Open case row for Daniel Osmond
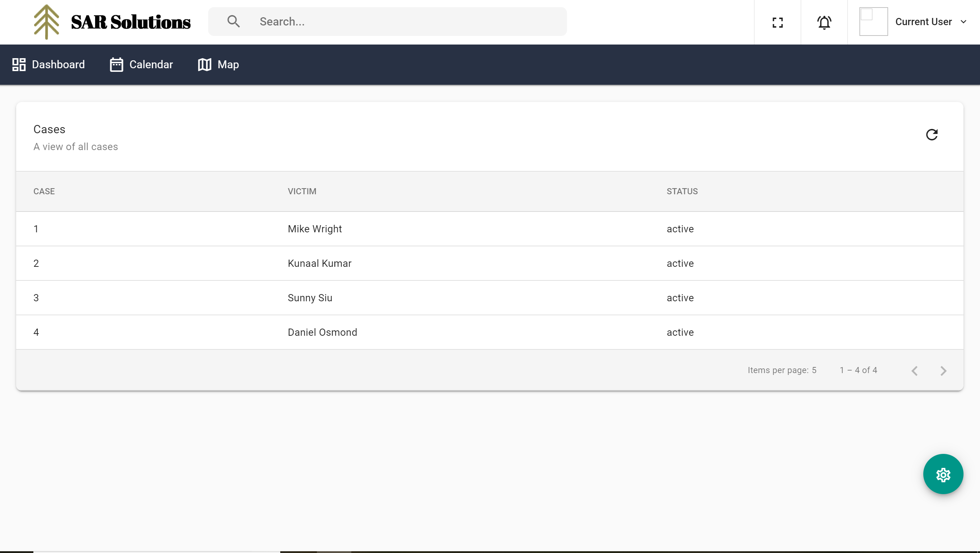 [322, 332]
